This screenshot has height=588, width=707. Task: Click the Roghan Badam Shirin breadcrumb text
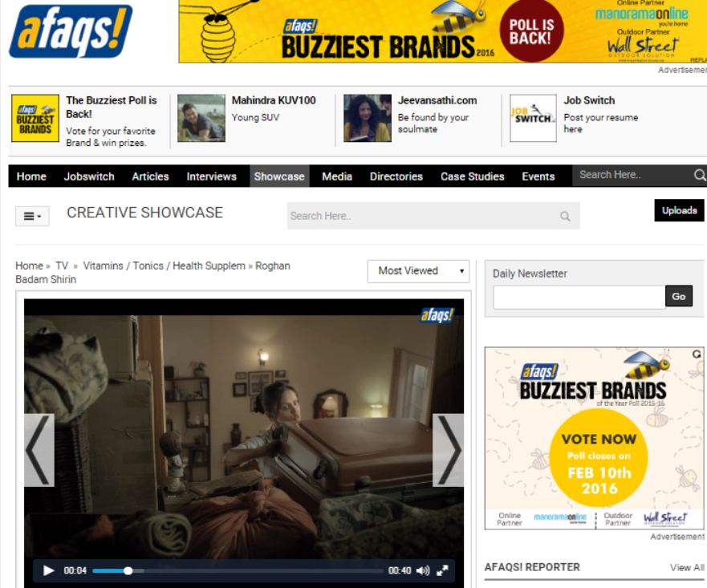point(152,273)
